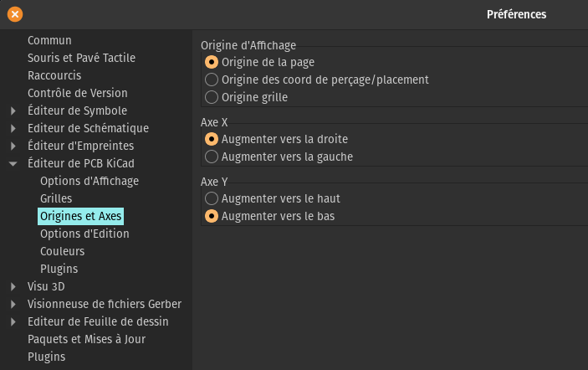This screenshot has width=588, height=370.
Task: Close the Préférences dialog with orange X
Action: 15,14
